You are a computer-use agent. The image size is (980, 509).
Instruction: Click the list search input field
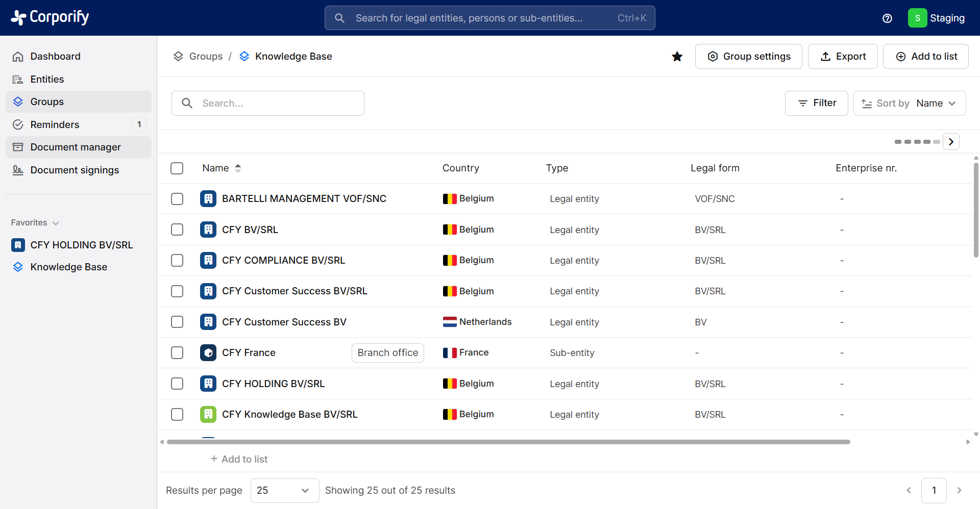click(x=276, y=104)
